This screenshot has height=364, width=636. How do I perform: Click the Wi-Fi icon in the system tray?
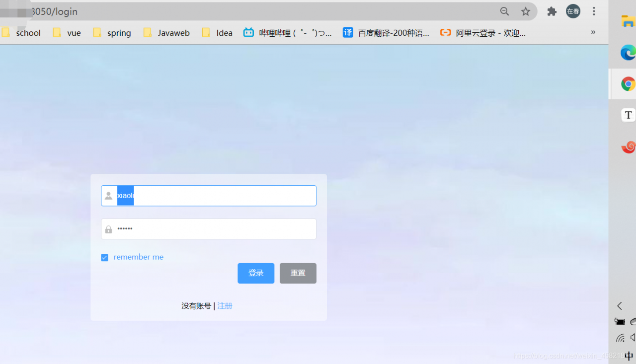pyautogui.click(x=620, y=338)
